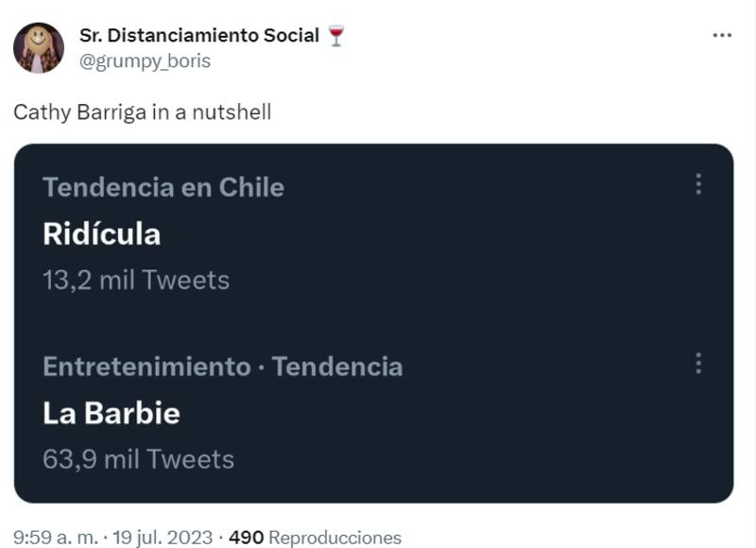View the 490 Reproducciones stat

pos(246,537)
